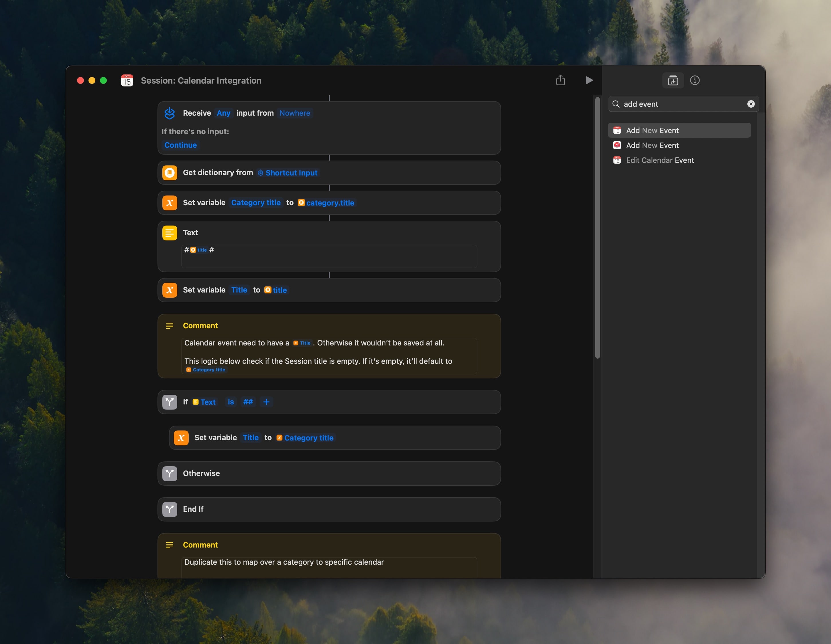Click the clear search field X button
Screen dimensions: 831x644
(751, 103)
